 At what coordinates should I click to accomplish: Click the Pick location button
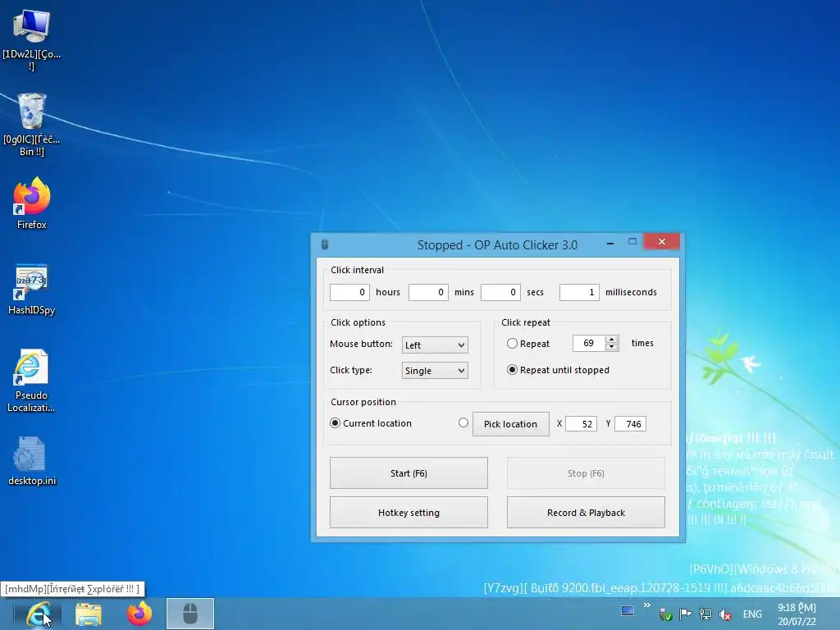(511, 424)
